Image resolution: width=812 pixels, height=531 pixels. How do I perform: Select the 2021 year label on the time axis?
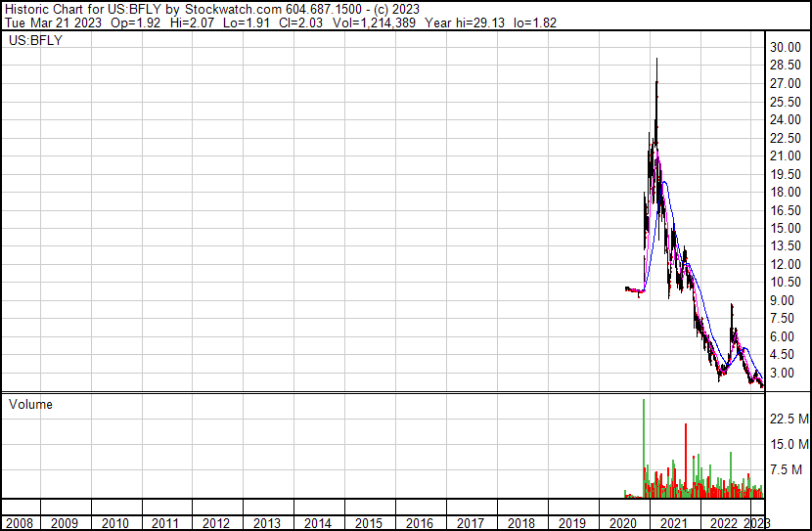(674, 523)
